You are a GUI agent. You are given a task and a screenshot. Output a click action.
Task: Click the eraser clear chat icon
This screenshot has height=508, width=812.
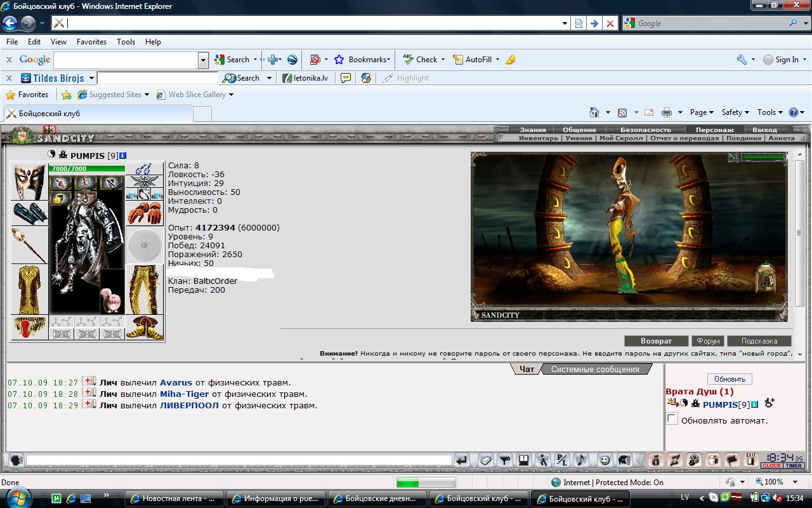click(485, 460)
